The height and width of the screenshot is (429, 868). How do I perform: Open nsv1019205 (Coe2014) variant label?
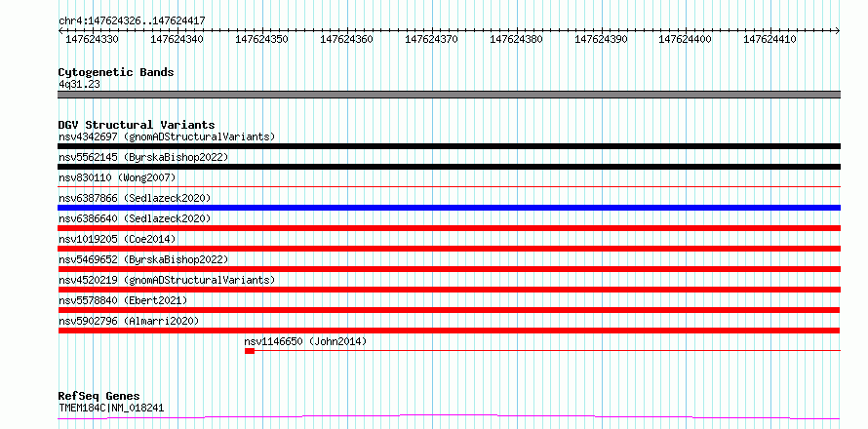pyautogui.click(x=117, y=239)
